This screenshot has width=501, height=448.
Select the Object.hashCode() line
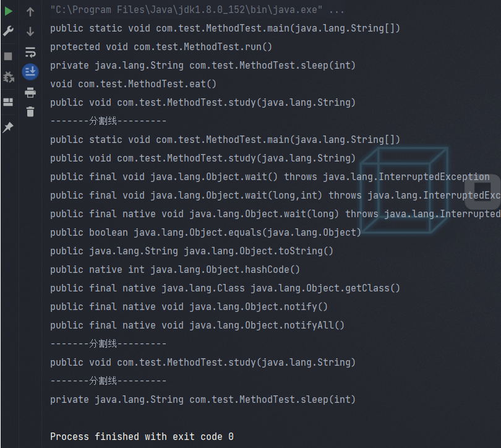[174, 270]
